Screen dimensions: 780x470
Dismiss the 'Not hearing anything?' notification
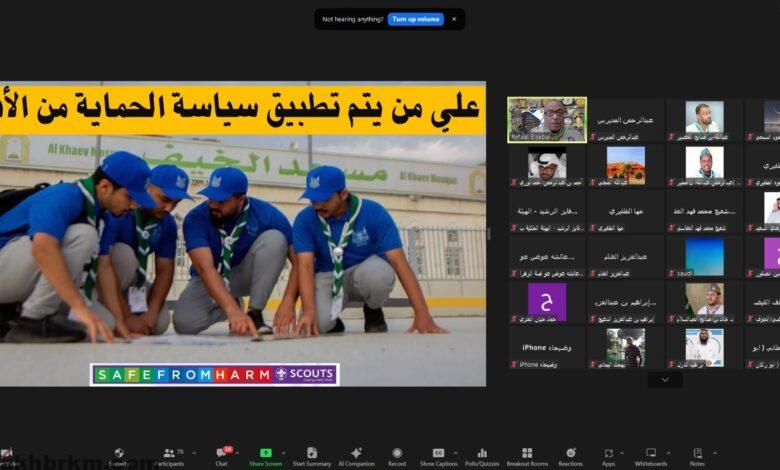click(453, 19)
